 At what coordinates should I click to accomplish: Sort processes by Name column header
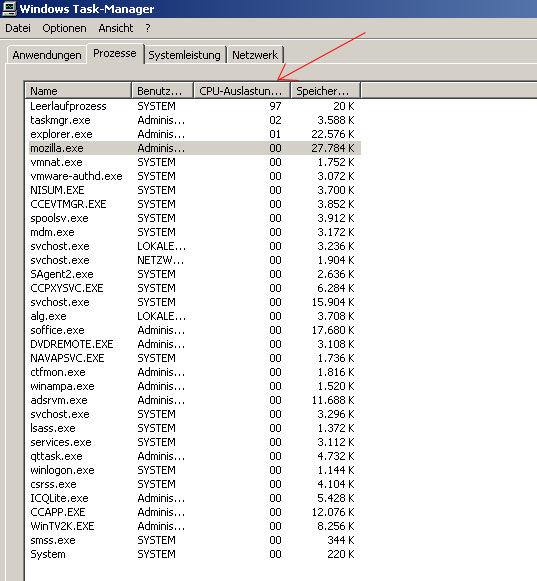click(78, 91)
